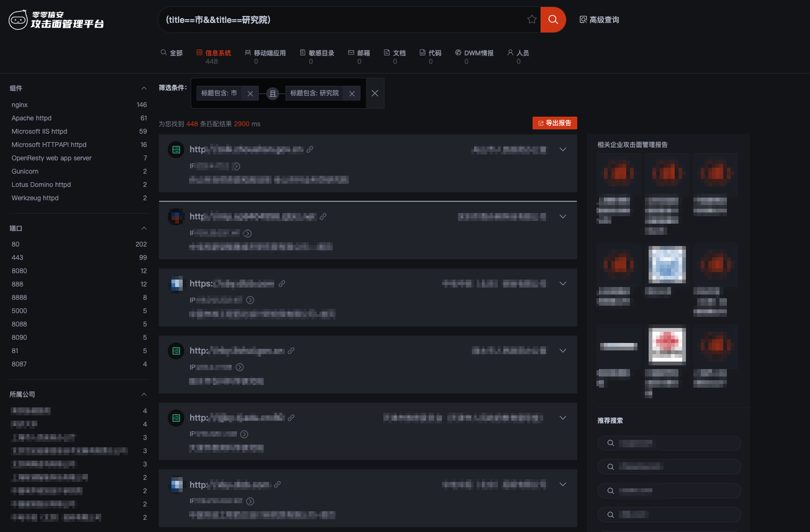
Task: Collapse the 端口 filter section
Action: (144, 228)
